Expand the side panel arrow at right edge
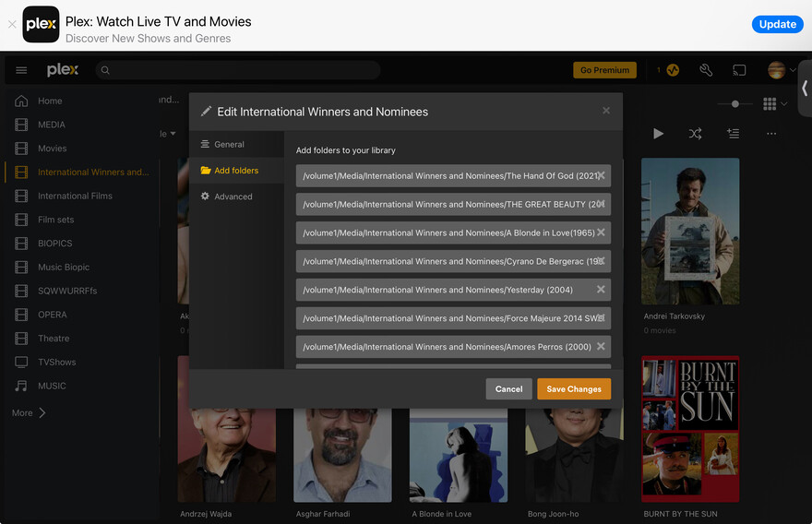This screenshot has width=812, height=524. [805, 88]
